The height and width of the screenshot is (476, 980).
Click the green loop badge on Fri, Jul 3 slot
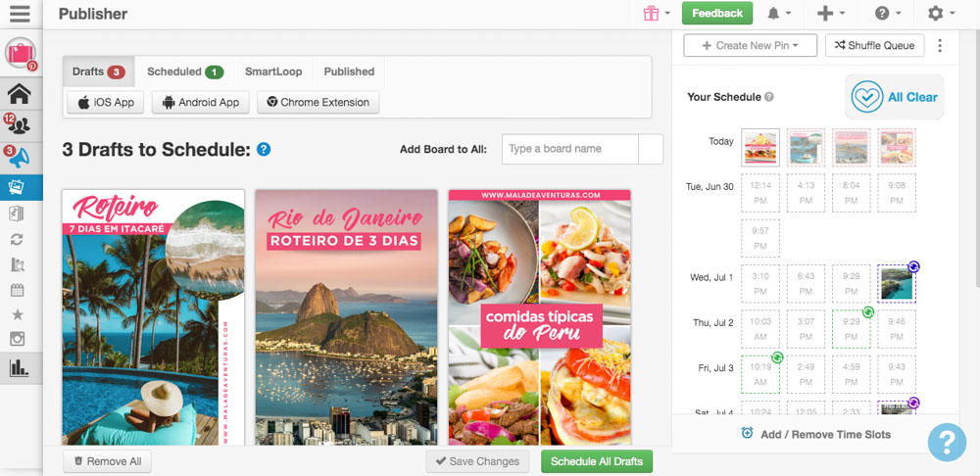click(777, 357)
